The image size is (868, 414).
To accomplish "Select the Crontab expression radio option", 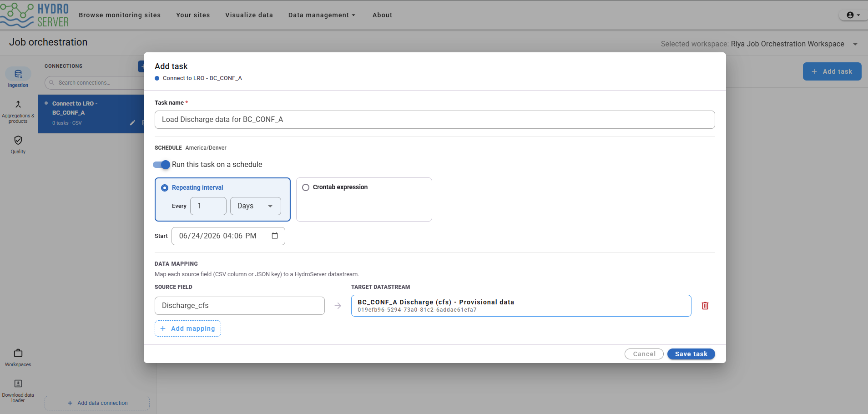I will [306, 187].
